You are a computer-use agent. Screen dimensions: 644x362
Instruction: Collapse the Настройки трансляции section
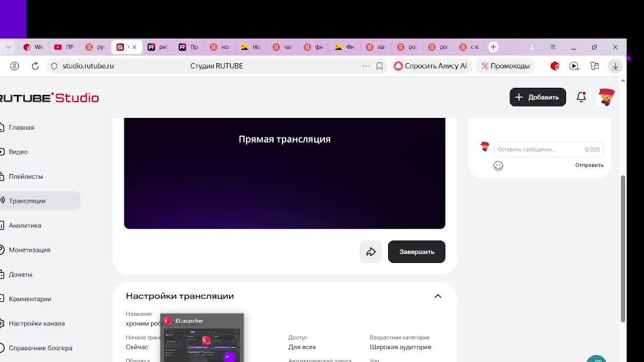click(438, 297)
